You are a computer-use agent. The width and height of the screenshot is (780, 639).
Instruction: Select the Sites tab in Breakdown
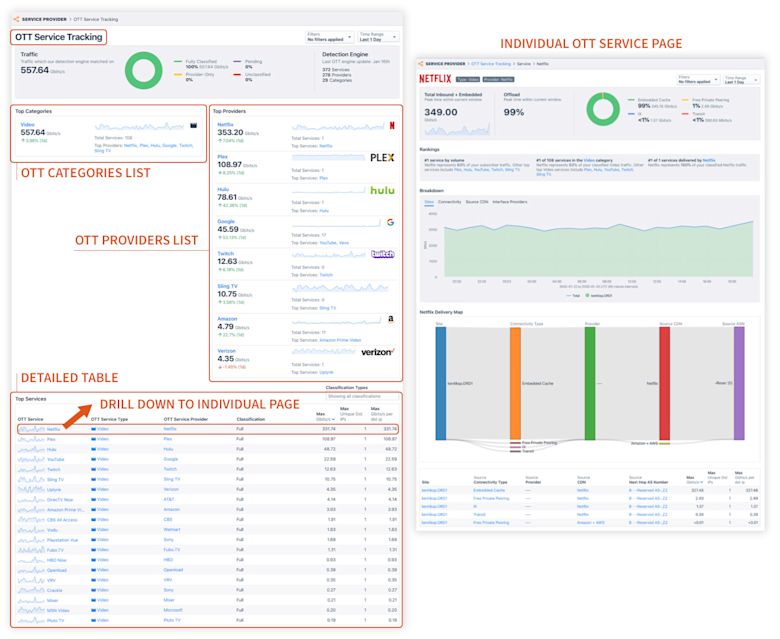point(429,202)
